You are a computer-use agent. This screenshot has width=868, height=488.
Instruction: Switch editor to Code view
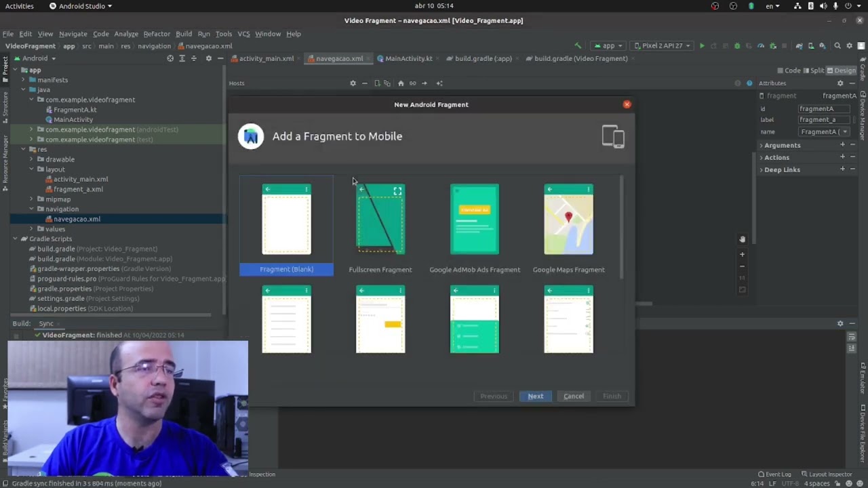pyautogui.click(x=789, y=70)
